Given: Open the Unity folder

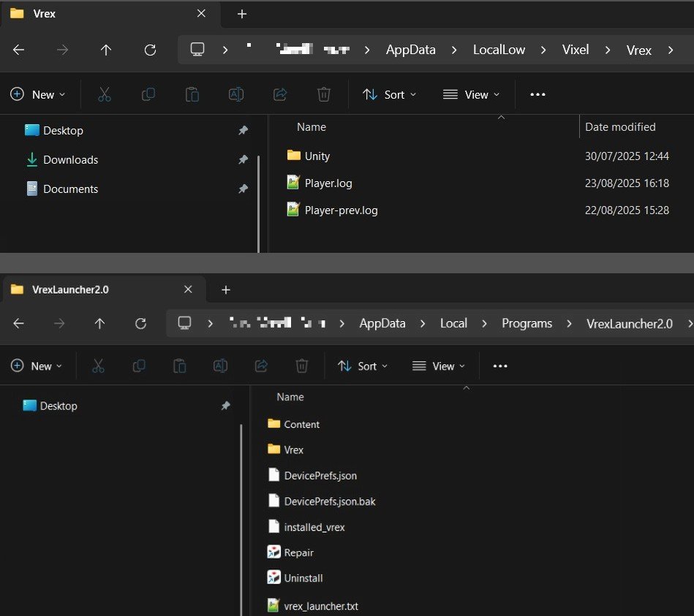Looking at the screenshot, I should click(x=317, y=156).
